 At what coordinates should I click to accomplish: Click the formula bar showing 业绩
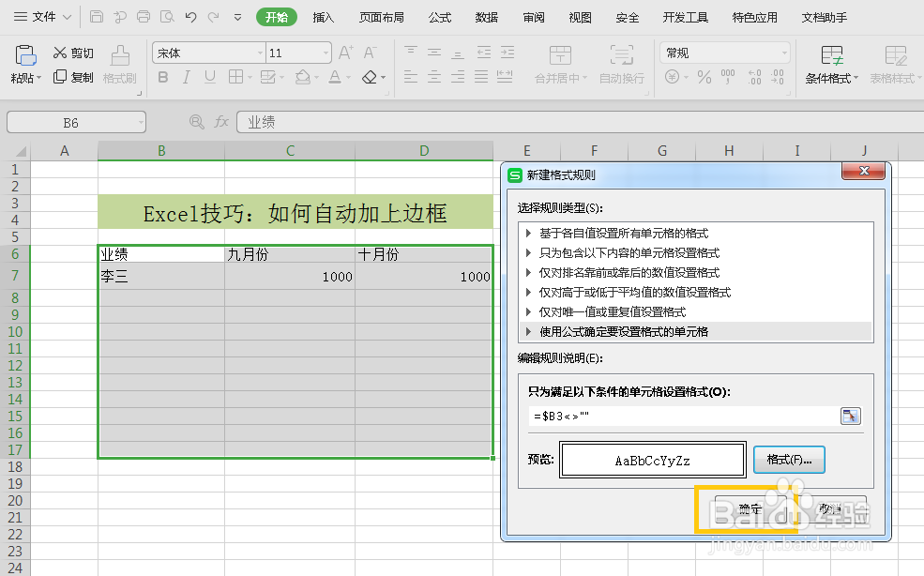tap(580, 122)
